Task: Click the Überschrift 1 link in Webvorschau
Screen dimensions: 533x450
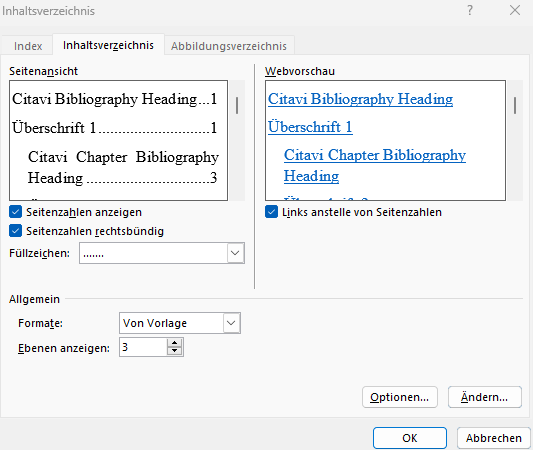Action: point(310,127)
